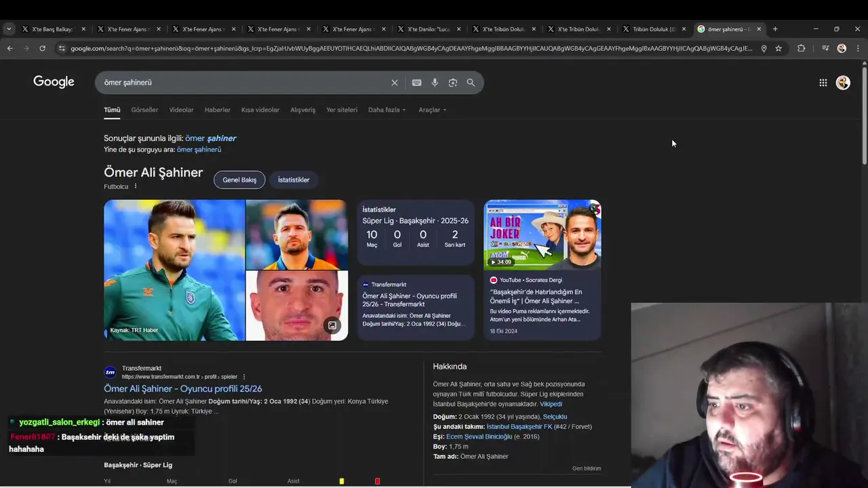The image size is (868, 488).
Task: Switch to Alışveriş tab
Action: pyautogui.click(x=302, y=110)
